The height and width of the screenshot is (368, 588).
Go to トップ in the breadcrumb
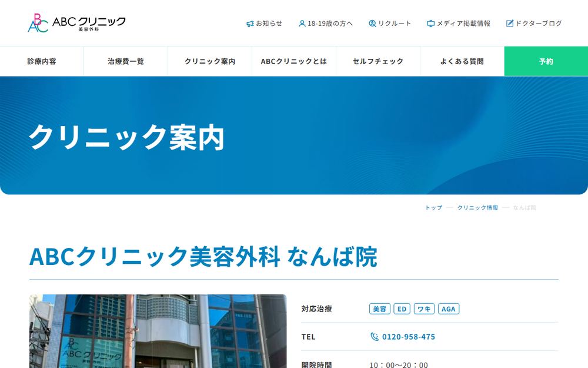click(x=433, y=208)
